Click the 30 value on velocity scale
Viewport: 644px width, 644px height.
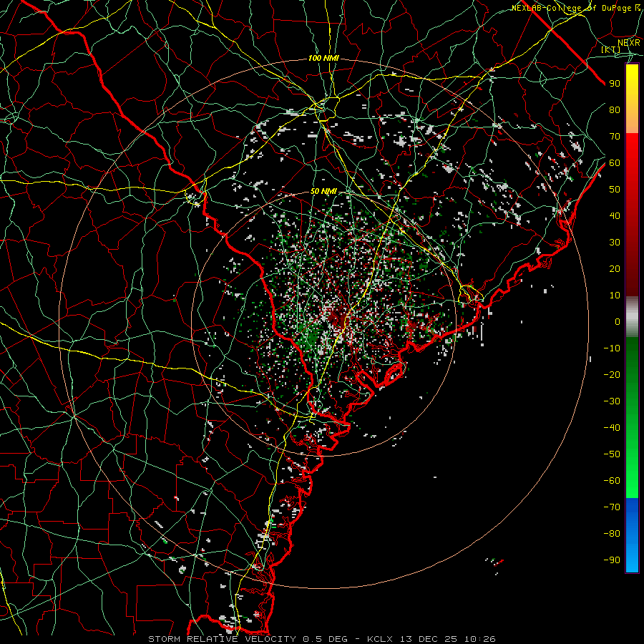615,243
